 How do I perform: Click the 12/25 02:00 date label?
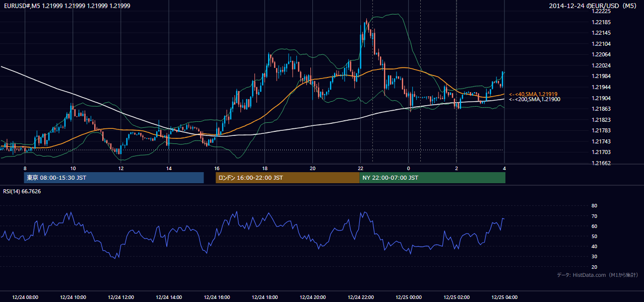[456, 297]
